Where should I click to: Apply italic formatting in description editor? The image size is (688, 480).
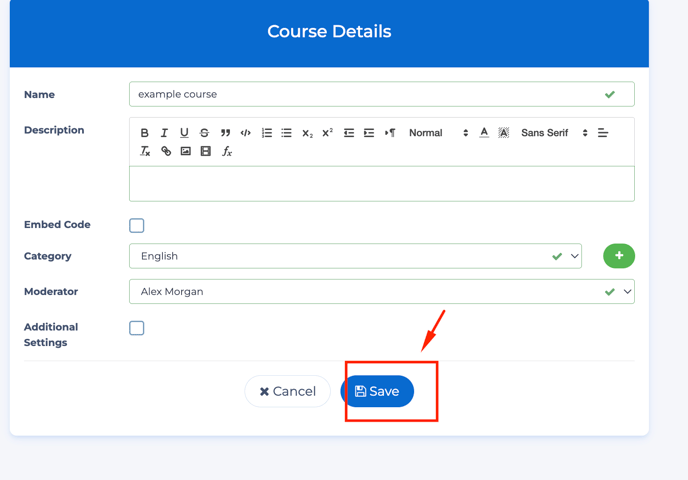[164, 133]
